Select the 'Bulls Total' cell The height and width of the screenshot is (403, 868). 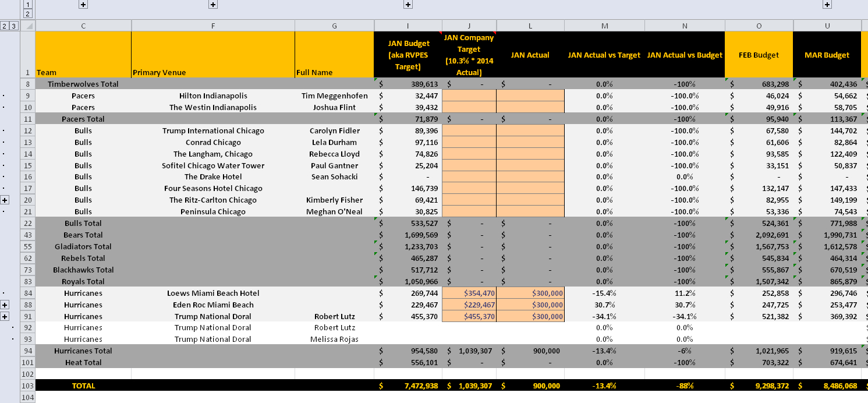(83, 223)
